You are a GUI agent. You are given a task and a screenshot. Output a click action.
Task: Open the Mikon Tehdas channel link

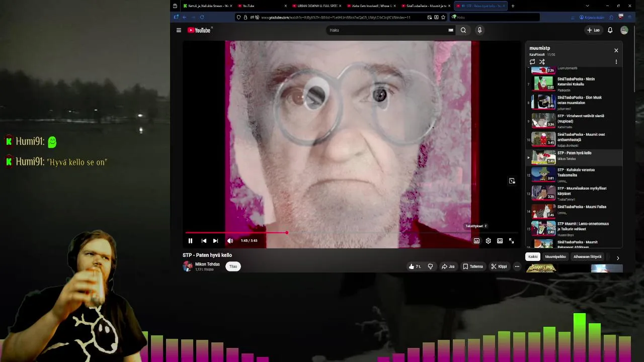coord(207,264)
